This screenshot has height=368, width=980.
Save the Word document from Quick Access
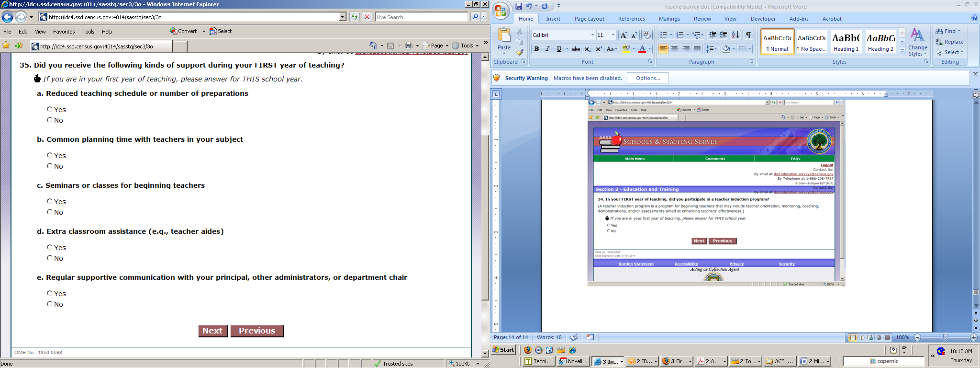click(x=519, y=6)
